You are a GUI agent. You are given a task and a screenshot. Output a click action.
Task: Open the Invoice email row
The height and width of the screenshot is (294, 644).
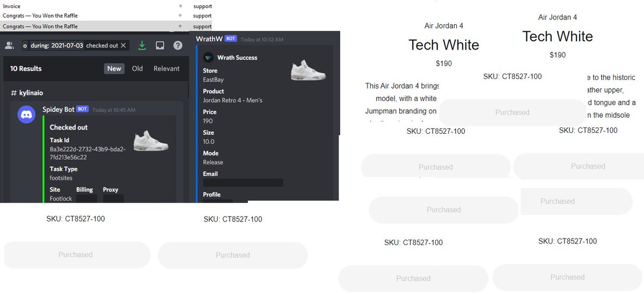(106, 6)
